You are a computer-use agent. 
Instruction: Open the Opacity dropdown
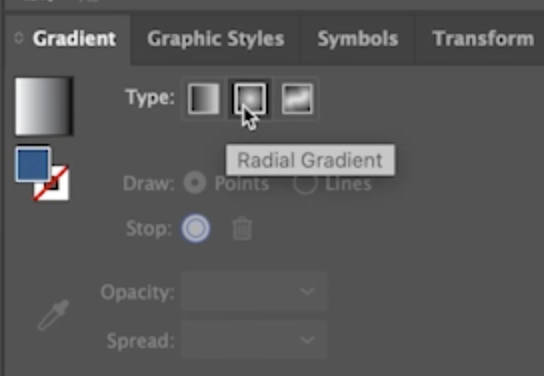pos(307,291)
